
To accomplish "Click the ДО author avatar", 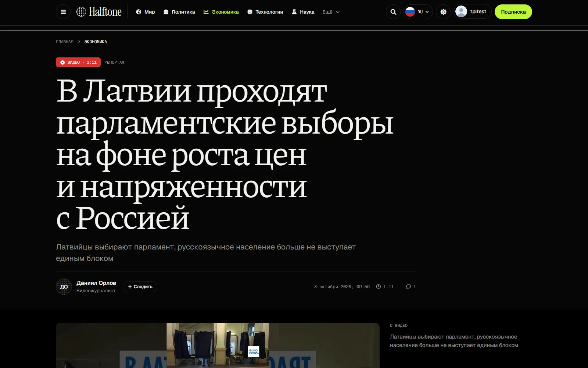I will (x=64, y=287).
